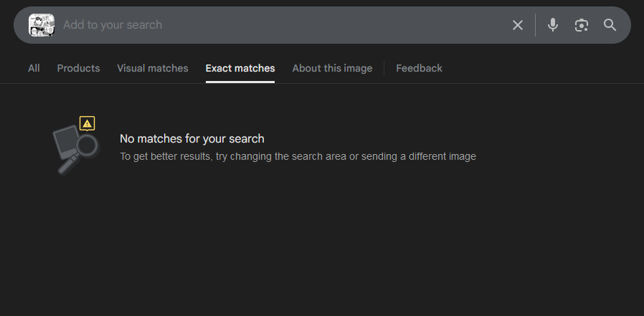
Task: Start voice search with the microphone icon
Action: click(x=552, y=25)
